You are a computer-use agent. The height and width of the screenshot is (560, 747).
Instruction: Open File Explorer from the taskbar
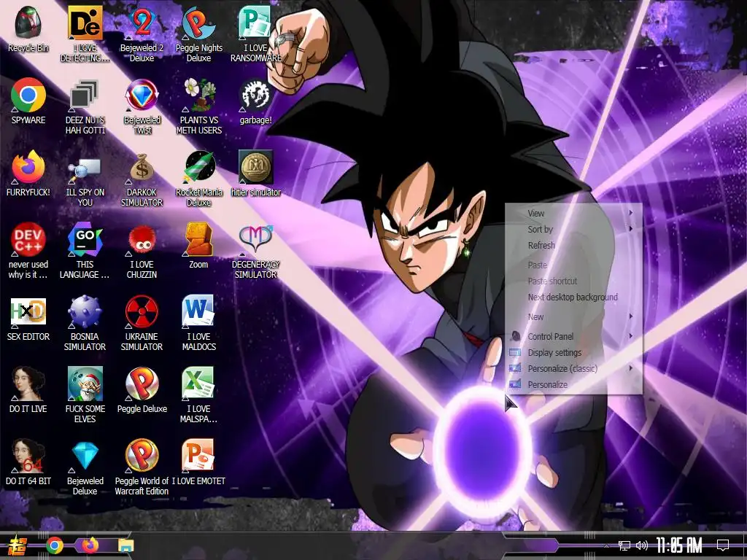125,545
